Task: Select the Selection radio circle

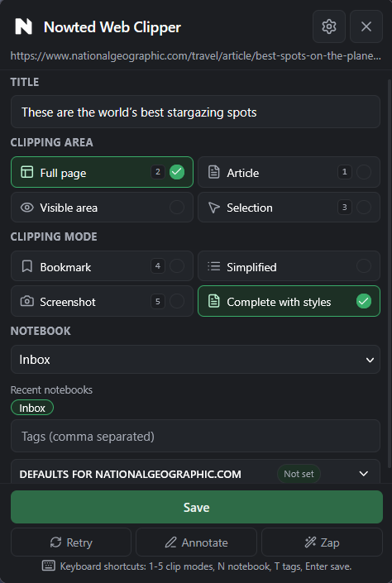Action: [x=364, y=208]
